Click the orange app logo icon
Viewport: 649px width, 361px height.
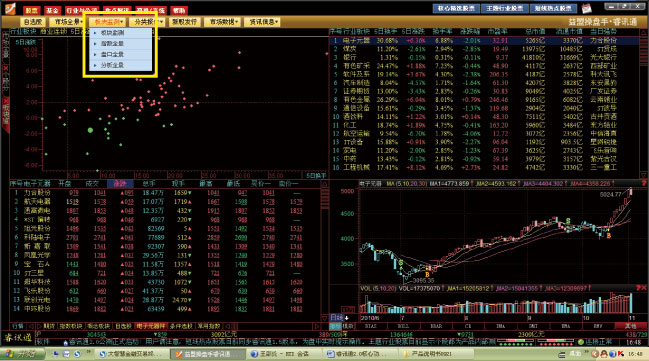(x=10, y=8)
